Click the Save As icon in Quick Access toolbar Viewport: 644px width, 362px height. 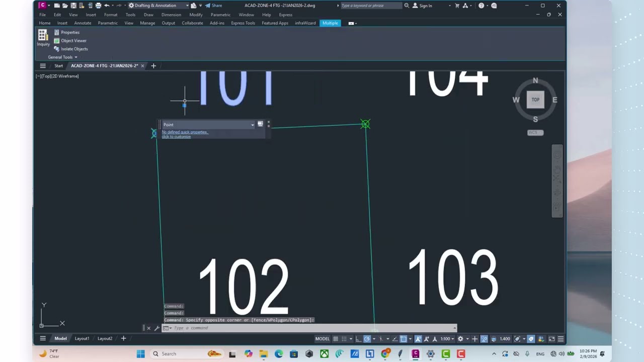(x=82, y=6)
